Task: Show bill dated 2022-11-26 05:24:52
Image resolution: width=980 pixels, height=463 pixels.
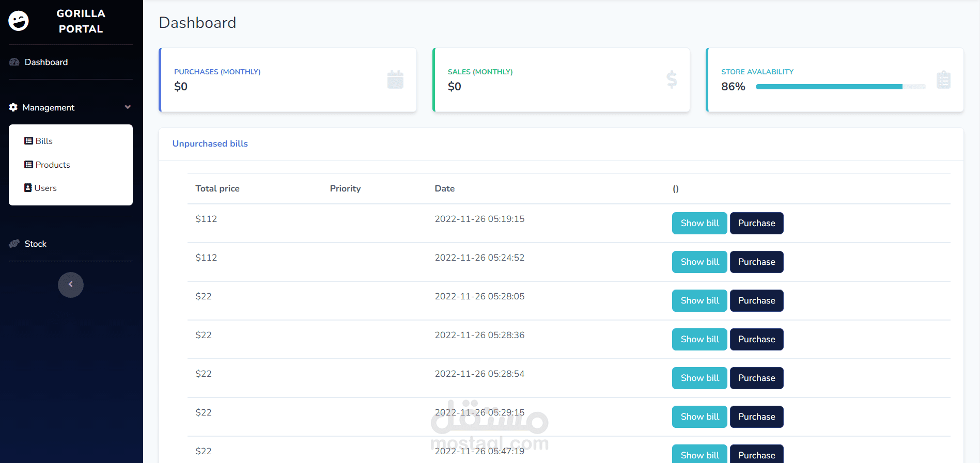Action: click(x=699, y=262)
